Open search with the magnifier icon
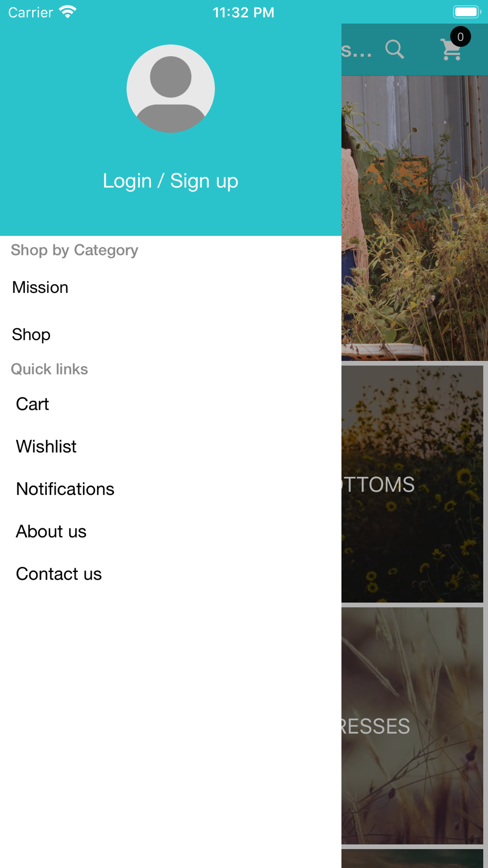The height and width of the screenshot is (868, 488). [394, 49]
